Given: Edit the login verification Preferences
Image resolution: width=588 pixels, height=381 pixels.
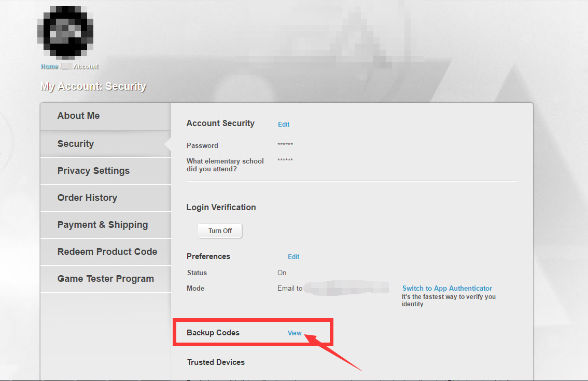Looking at the screenshot, I should coord(293,256).
